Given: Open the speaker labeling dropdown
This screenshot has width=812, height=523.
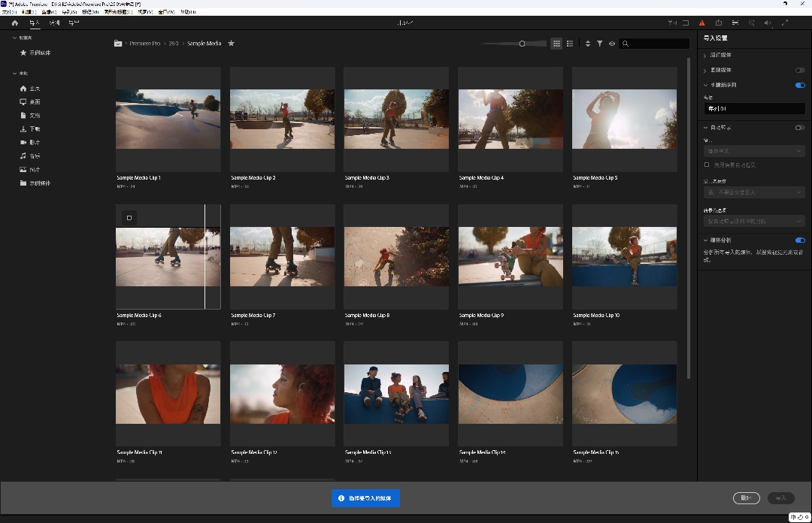Looking at the screenshot, I should [754, 192].
